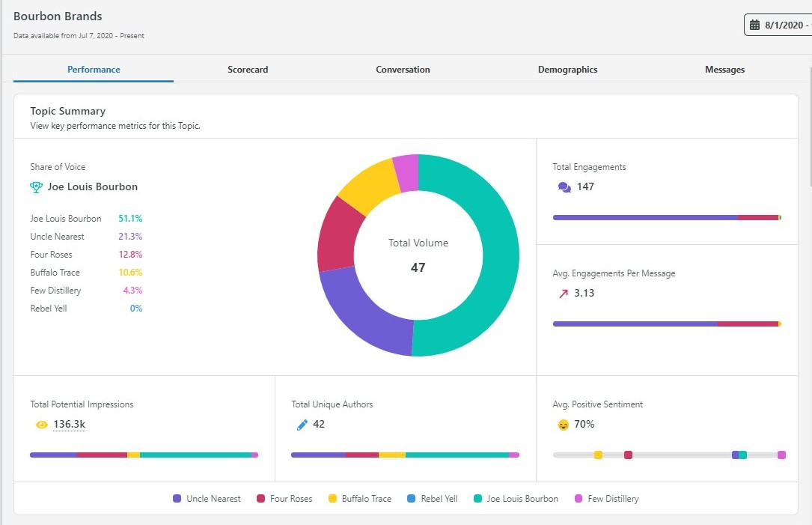The width and height of the screenshot is (812, 525).
Task: Click the 51.1% Joe Louis Bourbon value
Action: tap(130, 219)
